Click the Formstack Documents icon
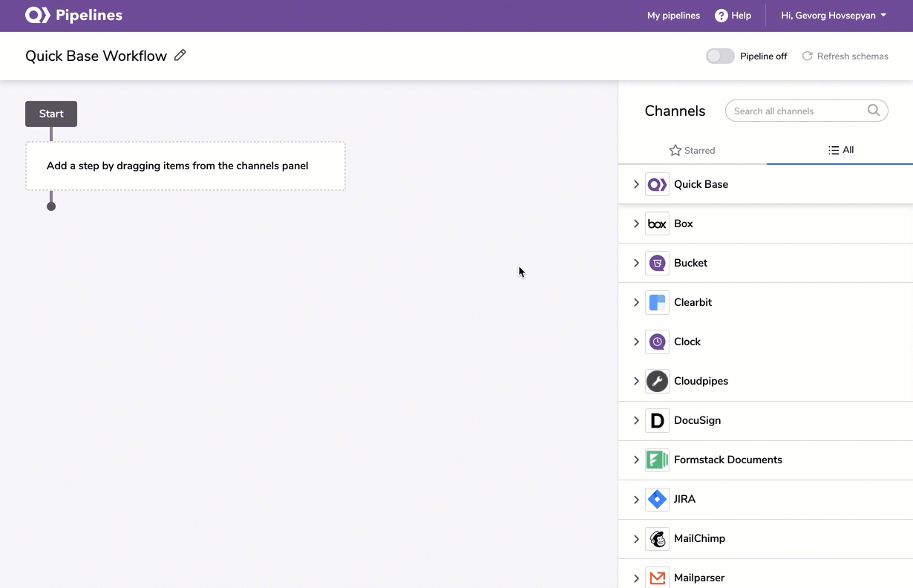 tap(657, 460)
